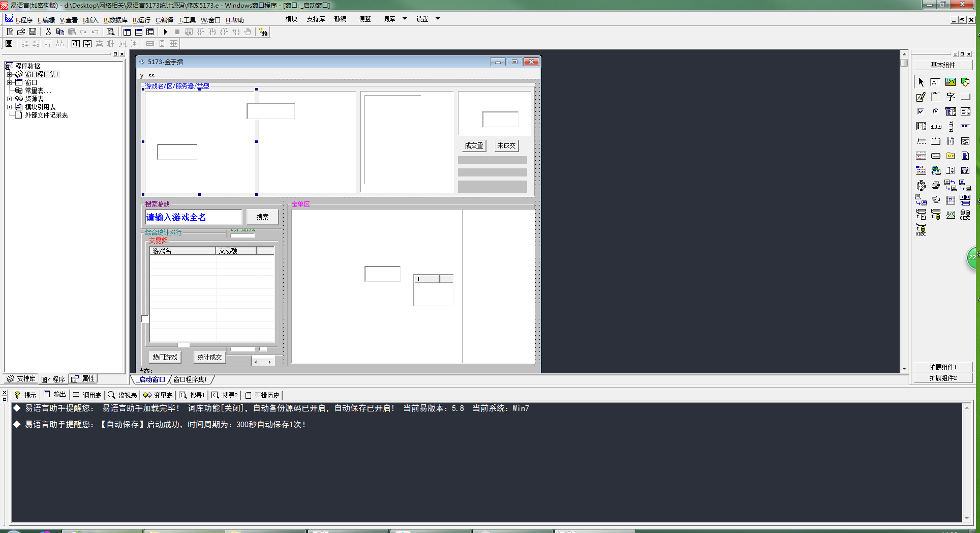Switch to the 输出 output tab
The image size is (980, 533).
tap(55, 395)
